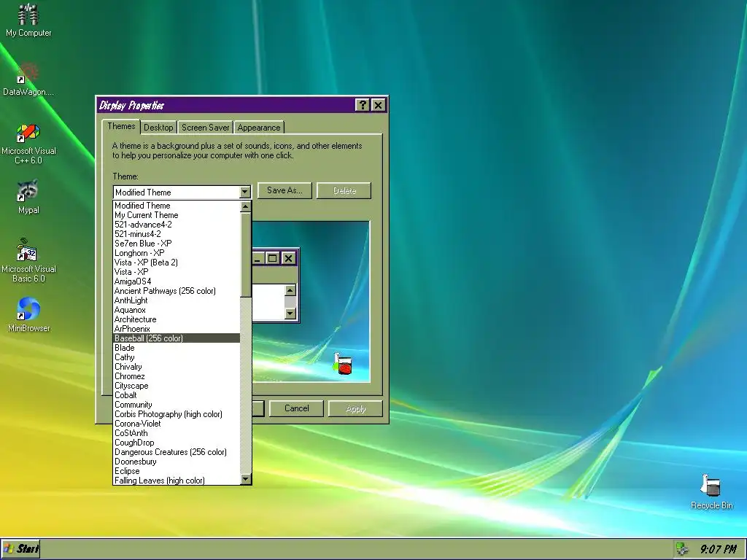The image size is (747, 560).
Task: Choose Ancient Pathways (256 color) theme
Action: [x=177, y=291]
